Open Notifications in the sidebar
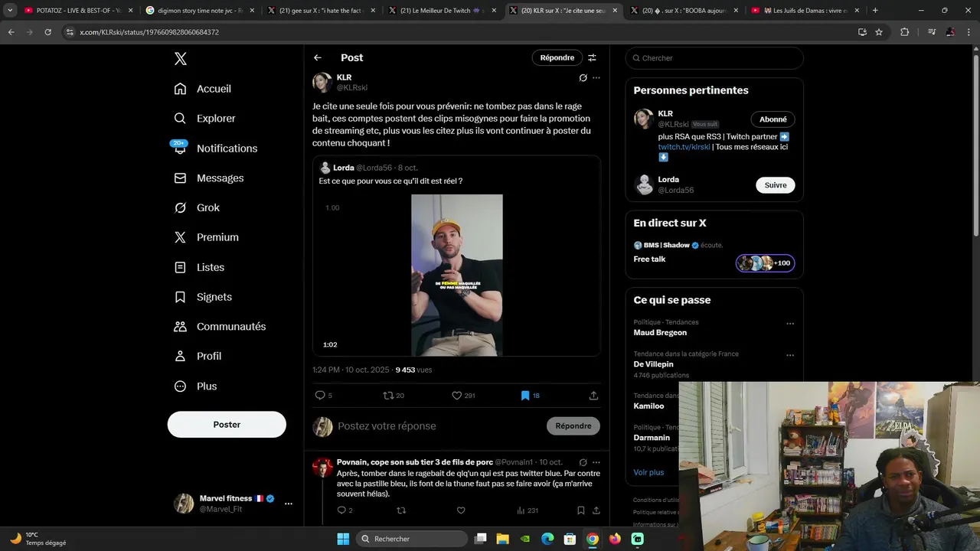980x551 pixels. (x=216, y=148)
